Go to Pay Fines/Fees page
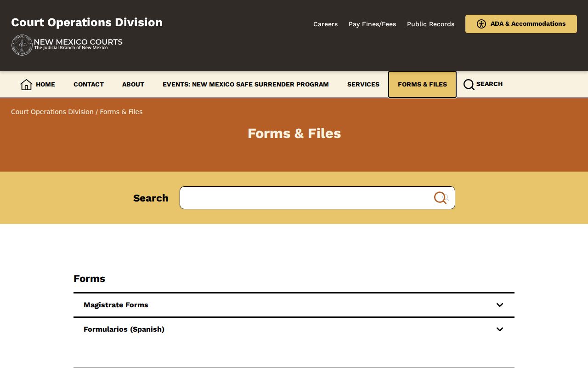 (372, 24)
